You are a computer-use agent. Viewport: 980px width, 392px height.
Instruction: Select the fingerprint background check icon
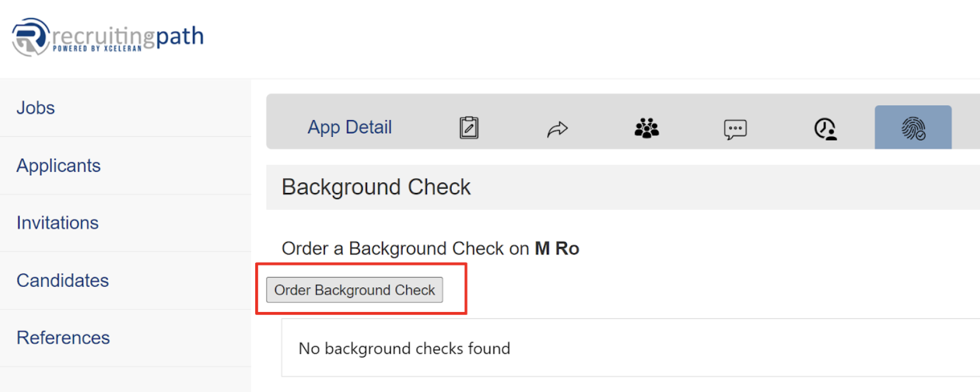click(x=913, y=128)
